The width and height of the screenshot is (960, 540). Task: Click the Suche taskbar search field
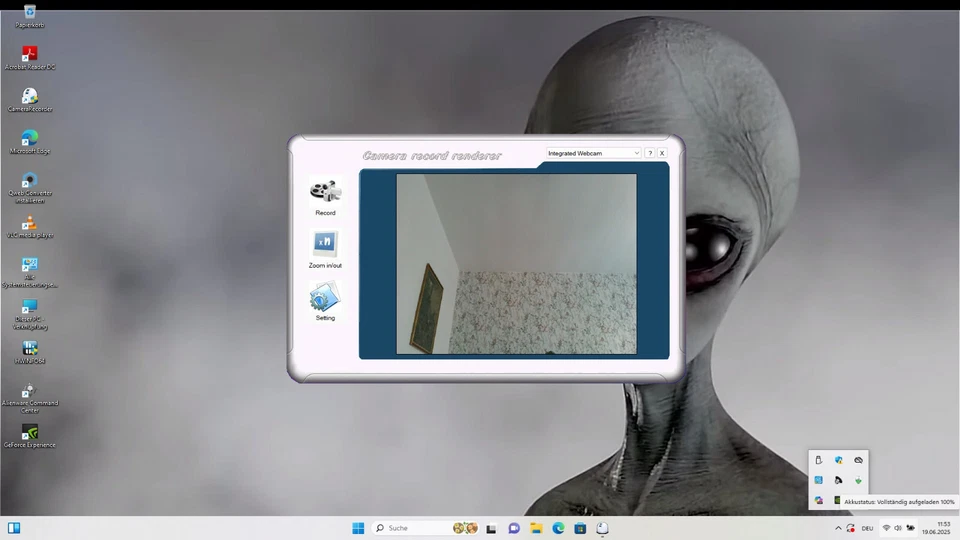pyautogui.click(x=412, y=528)
